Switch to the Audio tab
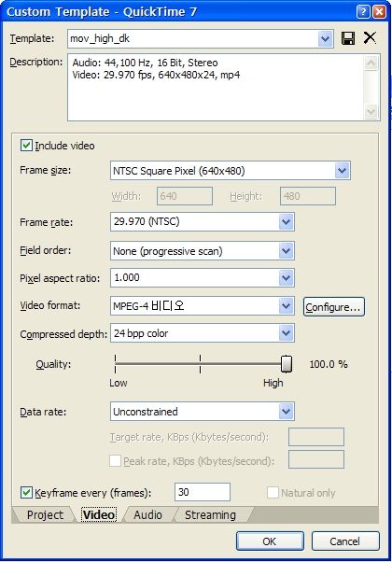The height and width of the screenshot is (562, 392). point(147,515)
